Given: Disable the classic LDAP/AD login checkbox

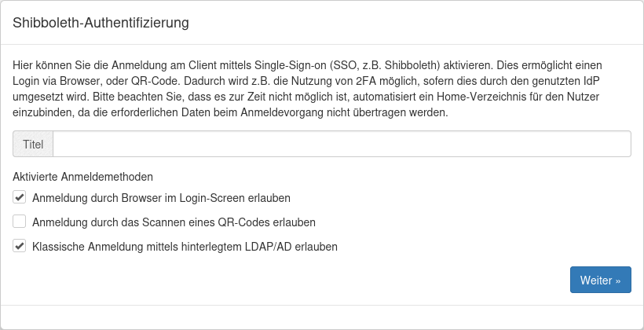Looking at the screenshot, I should [x=20, y=246].
